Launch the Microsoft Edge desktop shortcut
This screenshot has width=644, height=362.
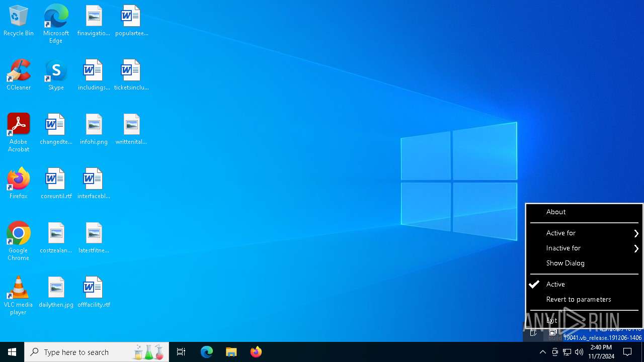[56, 24]
